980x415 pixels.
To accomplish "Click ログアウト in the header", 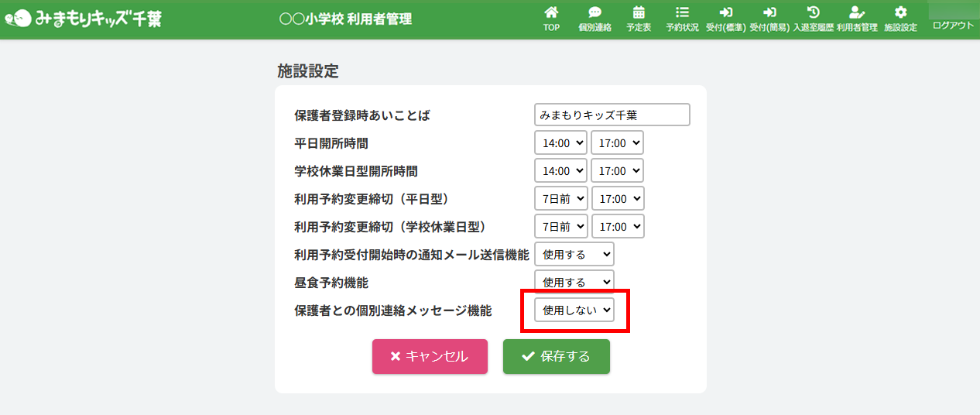I will (953, 26).
